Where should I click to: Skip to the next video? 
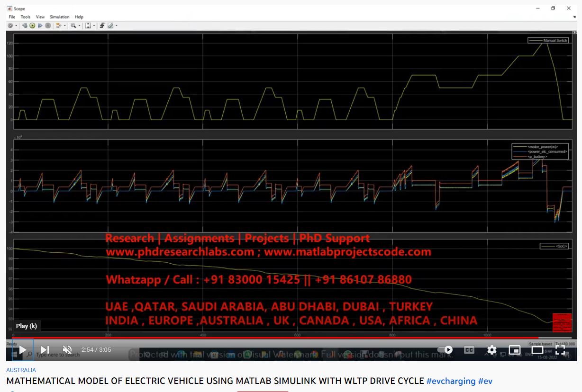45,350
